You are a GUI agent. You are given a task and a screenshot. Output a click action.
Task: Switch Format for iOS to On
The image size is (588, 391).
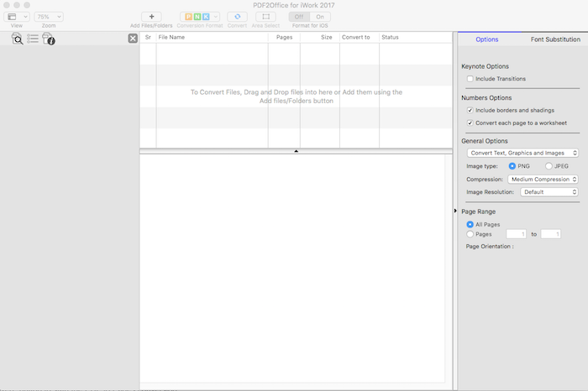tap(320, 17)
